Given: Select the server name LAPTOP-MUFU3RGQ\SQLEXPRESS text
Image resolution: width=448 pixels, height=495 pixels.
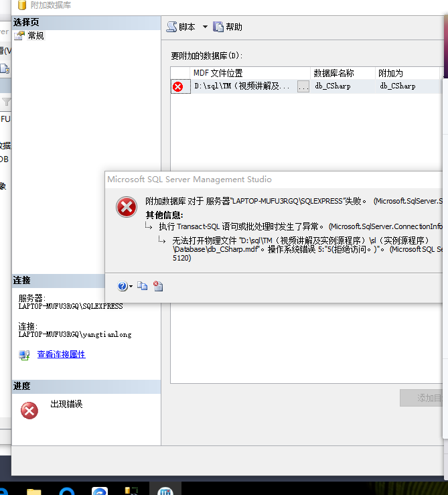Looking at the screenshot, I should click(x=70, y=306).
